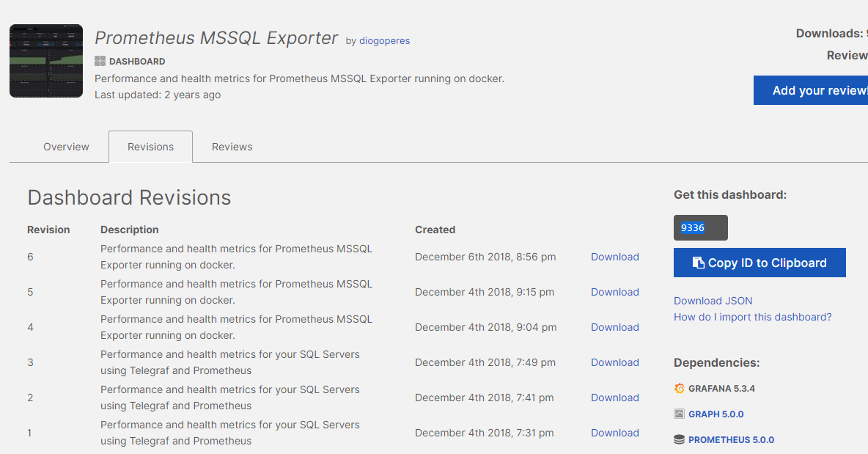Click the Prometheus database icon
This screenshot has width=868, height=454.
(680, 439)
